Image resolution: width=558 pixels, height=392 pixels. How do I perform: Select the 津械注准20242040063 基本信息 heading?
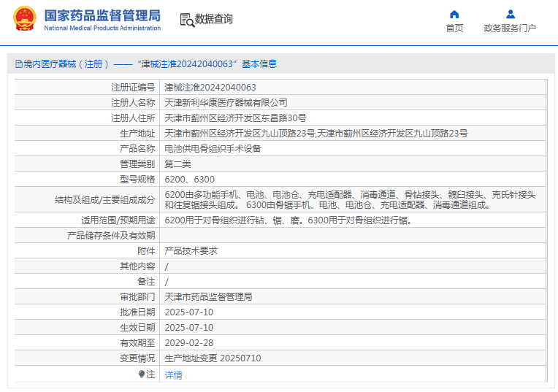pyautogui.click(x=207, y=64)
